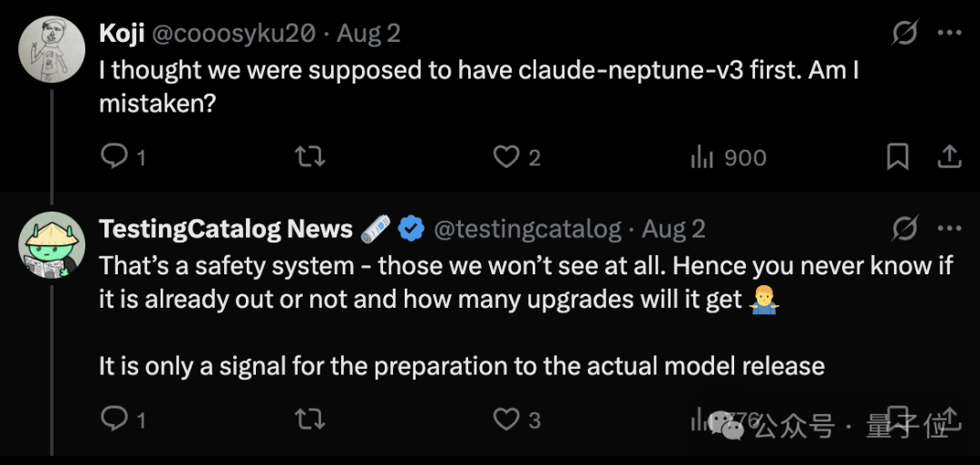Image resolution: width=980 pixels, height=465 pixels.
Task: Reply to Koji's tweet
Action: tap(123, 157)
